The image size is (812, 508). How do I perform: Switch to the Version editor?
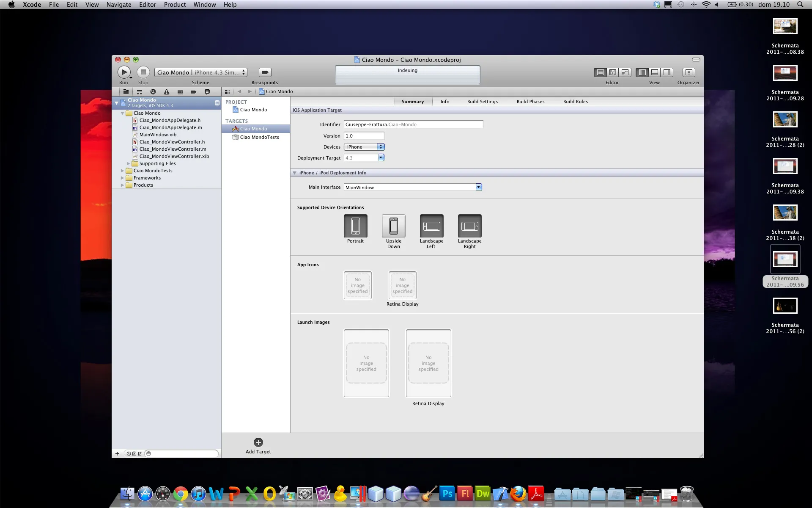[625, 72]
